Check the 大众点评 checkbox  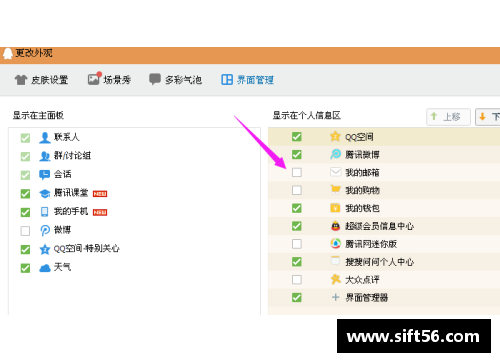[297, 279]
